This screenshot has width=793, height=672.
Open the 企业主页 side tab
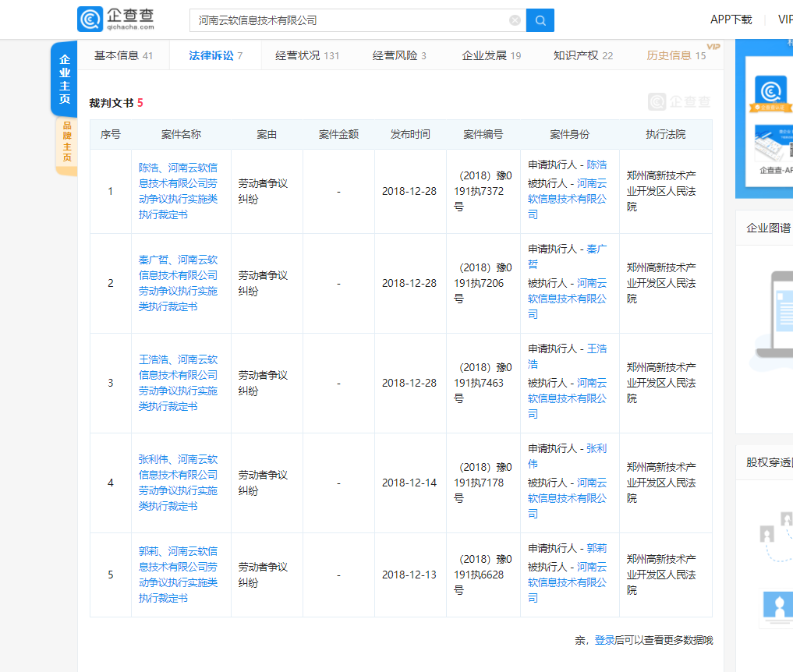pyautogui.click(x=64, y=79)
